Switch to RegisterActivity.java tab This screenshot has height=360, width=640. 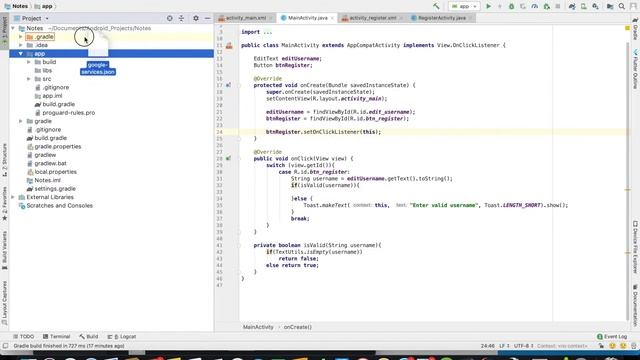[441, 18]
